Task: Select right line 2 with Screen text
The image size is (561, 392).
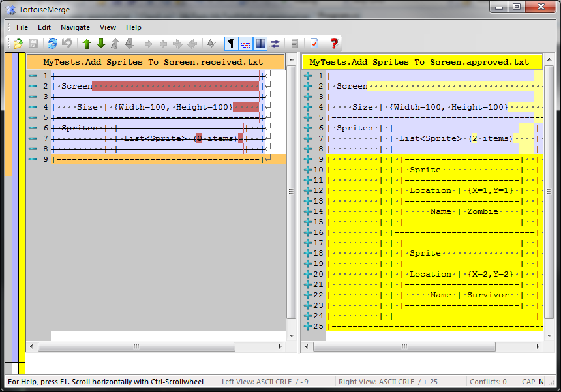Action: click(434, 86)
